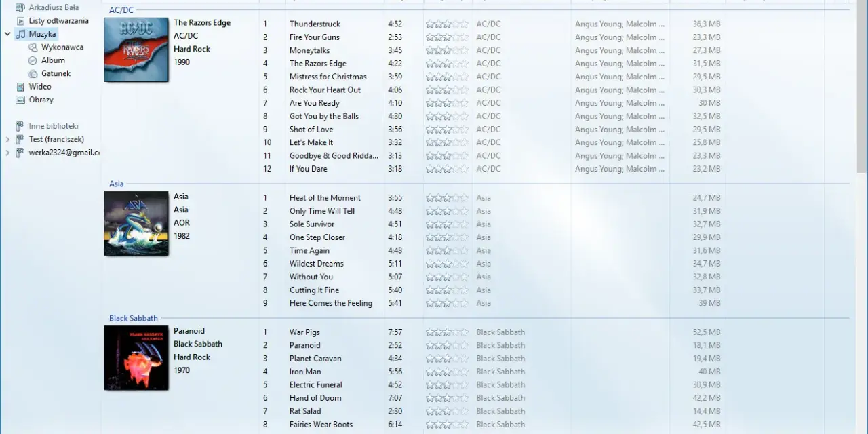Viewport: 868px width, 434px height.
Task: Open Listy odtwarzania via its playlist icon
Action: click(x=21, y=20)
